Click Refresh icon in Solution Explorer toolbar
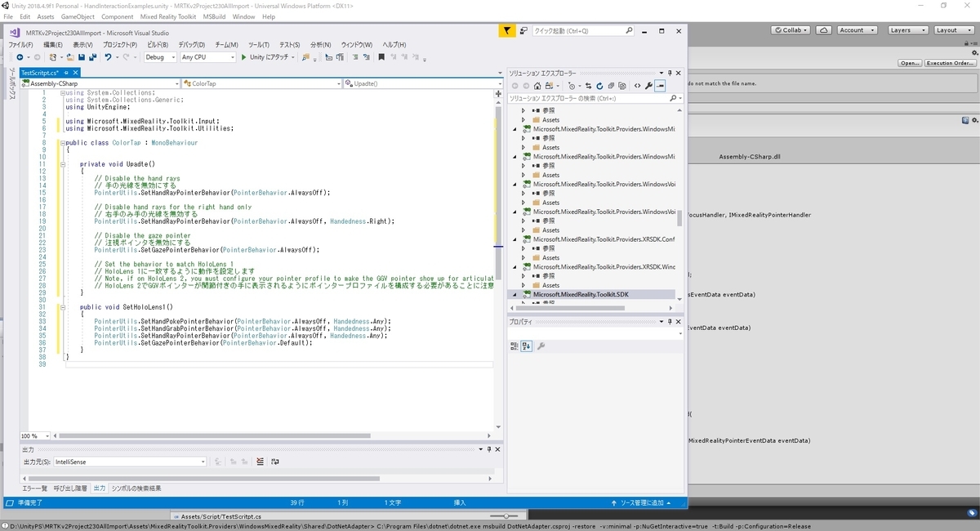The width and height of the screenshot is (980, 531). tap(599, 86)
